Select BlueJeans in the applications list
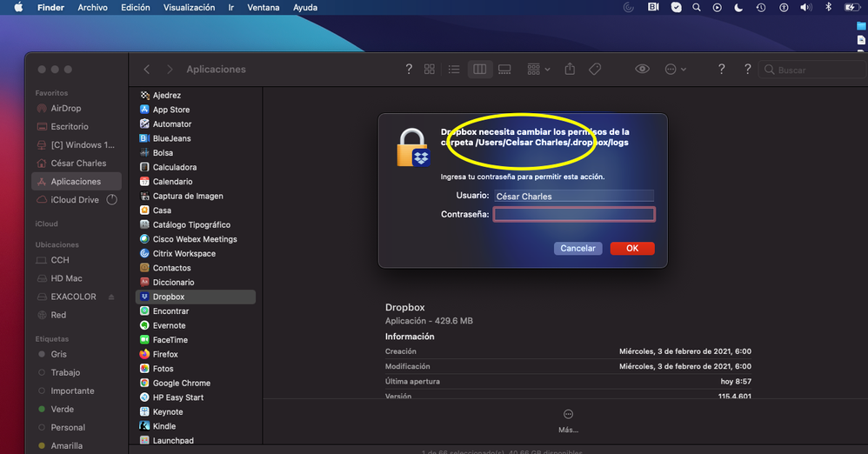Image resolution: width=868 pixels, height=454 pixels. (196, 138)
